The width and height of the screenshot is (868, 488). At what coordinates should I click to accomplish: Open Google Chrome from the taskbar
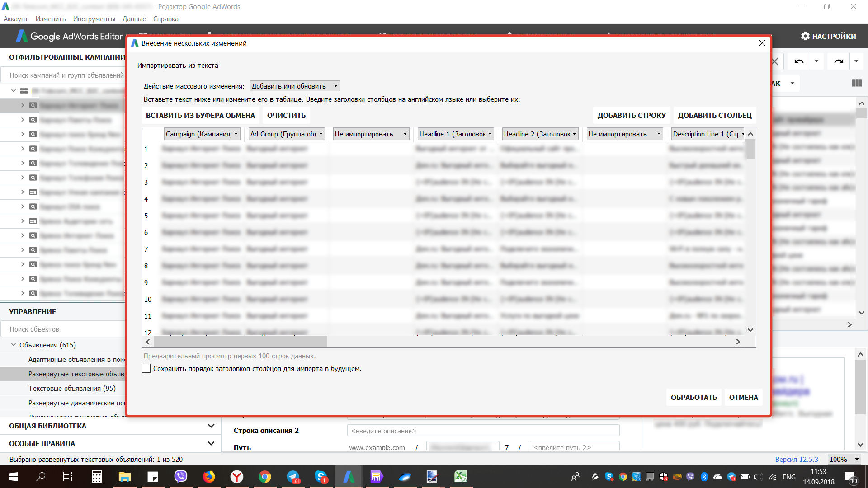click(x=265, y=477)
